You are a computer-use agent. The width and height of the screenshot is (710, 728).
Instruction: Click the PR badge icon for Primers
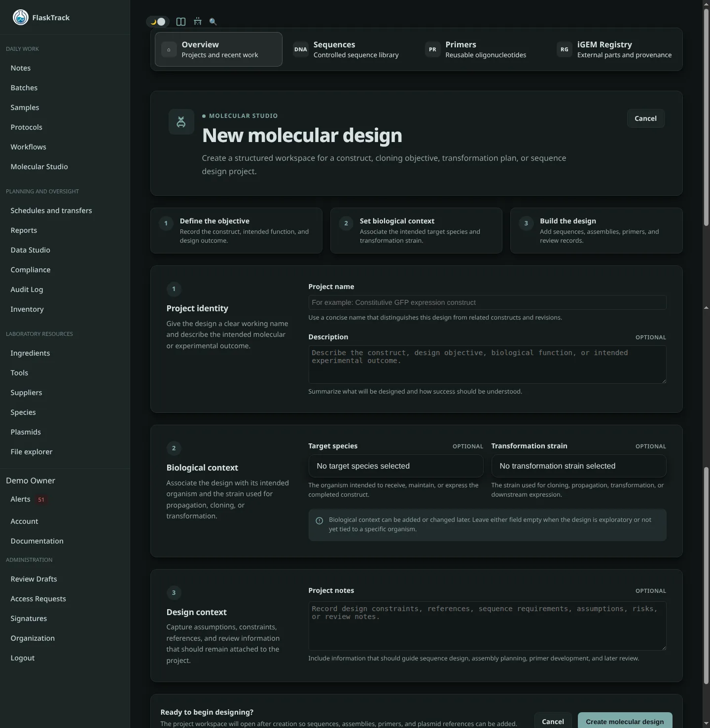(432, 49)
